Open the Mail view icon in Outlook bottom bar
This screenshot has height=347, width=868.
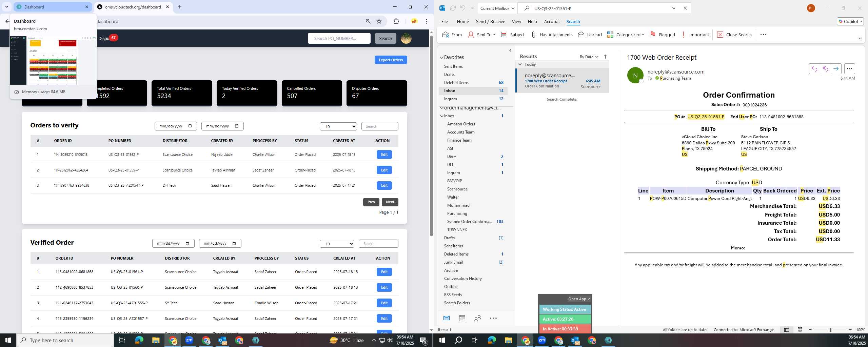click(x=447, y=318)
